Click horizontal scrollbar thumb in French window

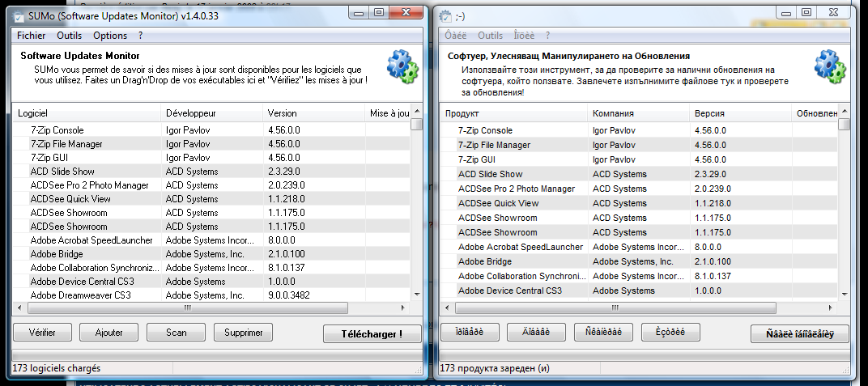tap(187, 308)
